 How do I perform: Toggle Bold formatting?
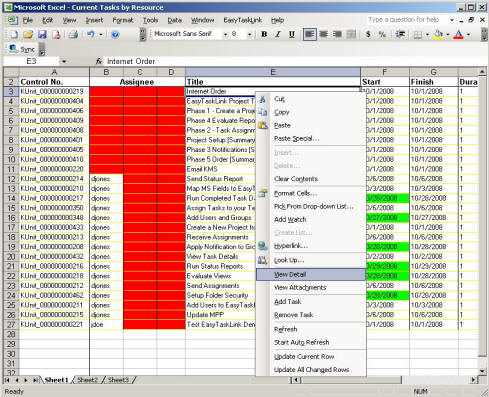(x=264, y=34)
